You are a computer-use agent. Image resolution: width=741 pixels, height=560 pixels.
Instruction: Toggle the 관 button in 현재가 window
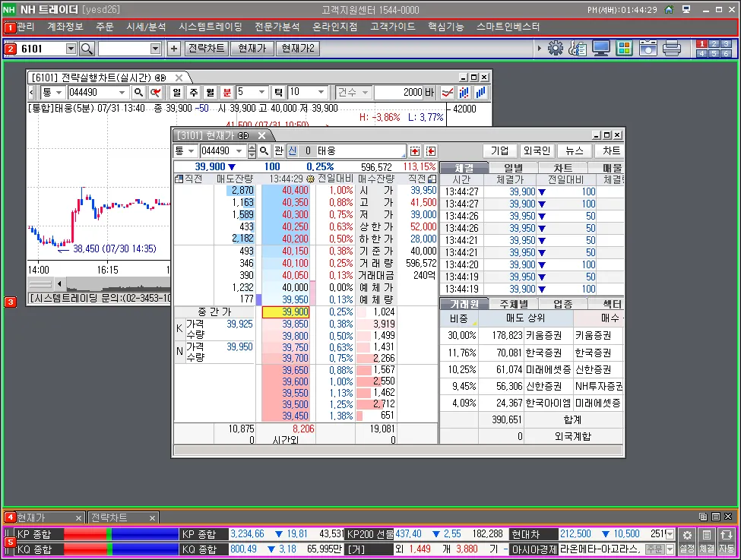[x=279, y=150]
